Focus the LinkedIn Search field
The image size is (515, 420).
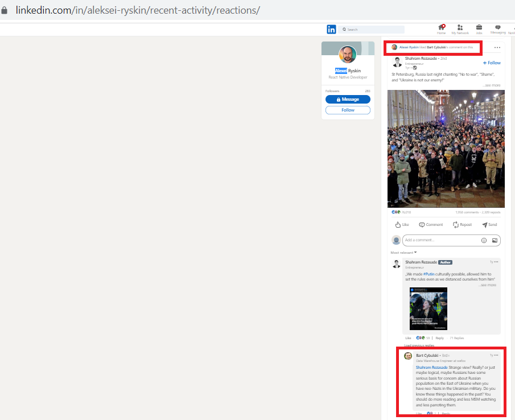pos(372,29)
